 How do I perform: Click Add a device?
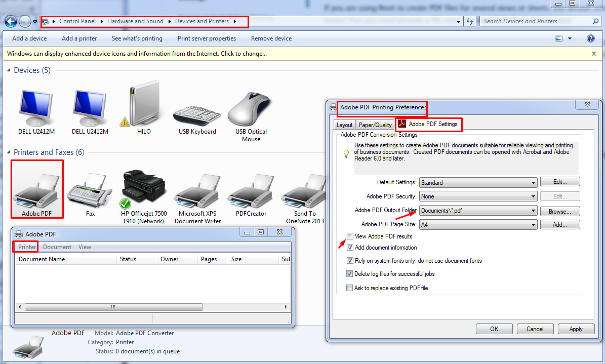pyautogui.click(x=29, y=38)
